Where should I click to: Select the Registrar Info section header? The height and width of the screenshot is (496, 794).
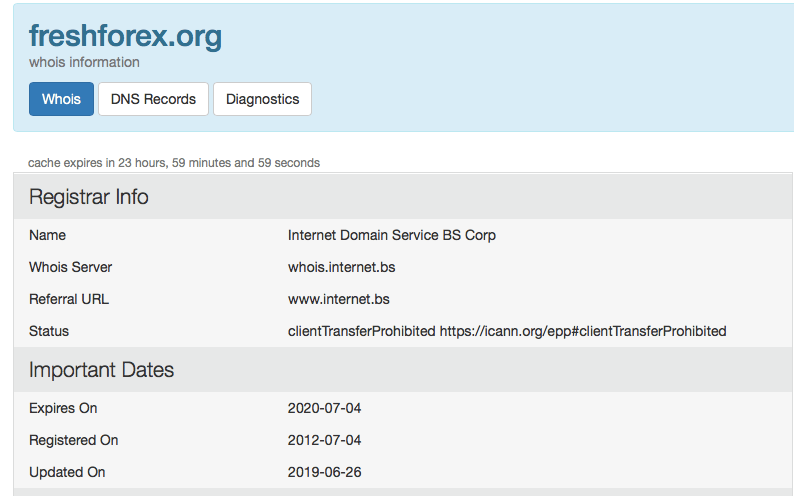89,197
